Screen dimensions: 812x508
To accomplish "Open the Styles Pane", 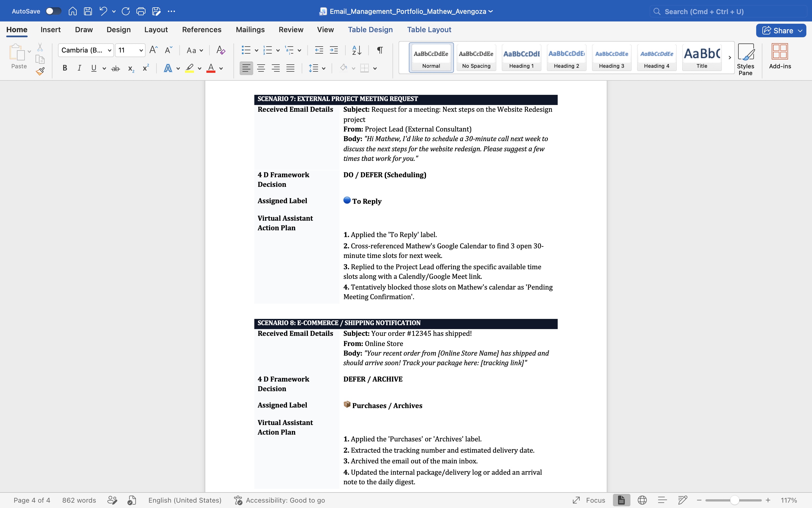I will click(745, 60).
